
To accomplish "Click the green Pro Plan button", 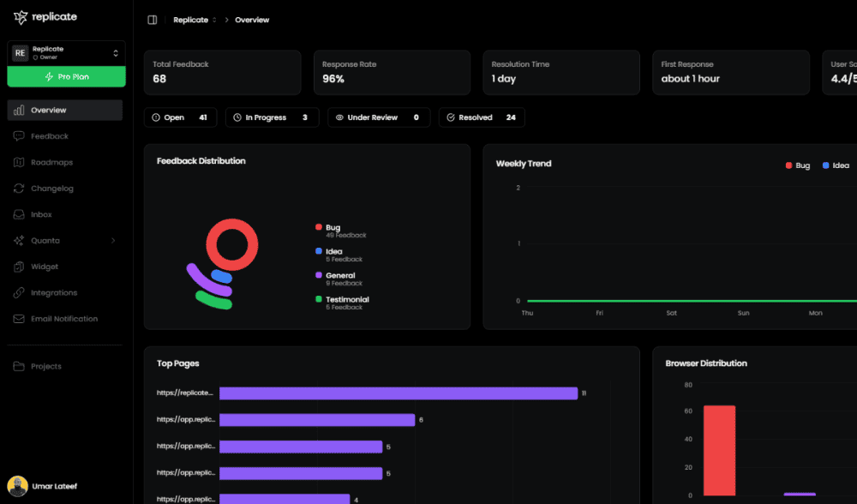I will pos(66,77).
